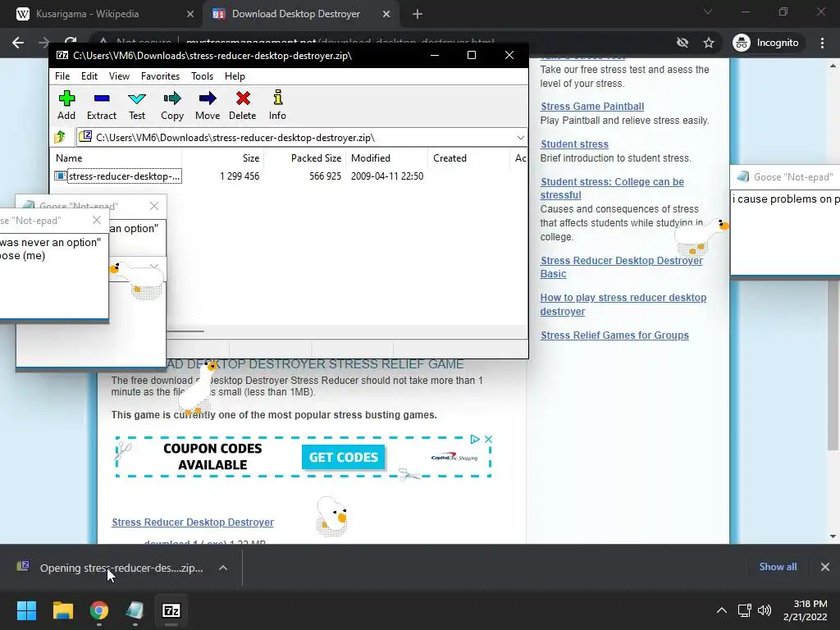Click the web page vertical scrollbar

pyautogui.click(x=833, y=300)
